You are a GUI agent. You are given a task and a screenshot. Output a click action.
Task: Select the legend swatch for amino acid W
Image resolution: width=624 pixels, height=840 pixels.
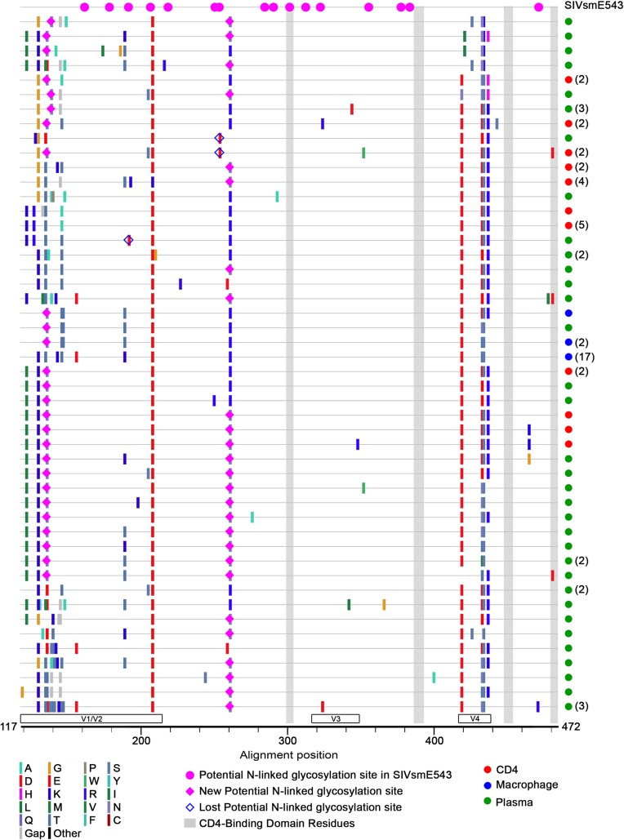85,781
